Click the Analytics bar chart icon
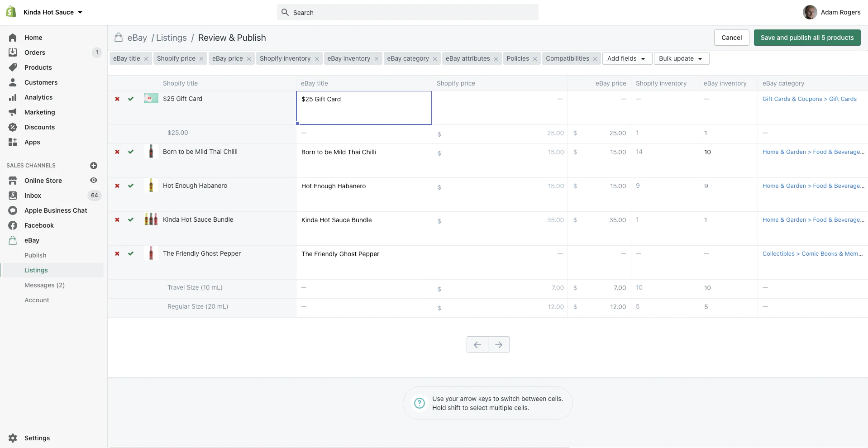Screen dimensions: 868x448 tap(13, 97)
